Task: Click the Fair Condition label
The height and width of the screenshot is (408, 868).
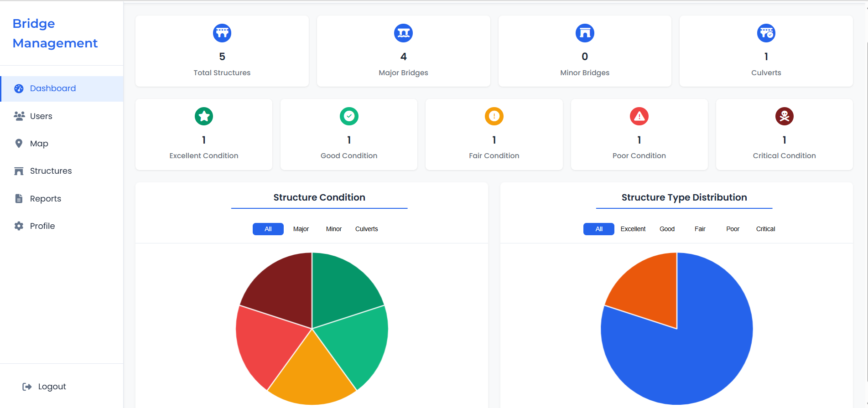Action: pos(494,155)
